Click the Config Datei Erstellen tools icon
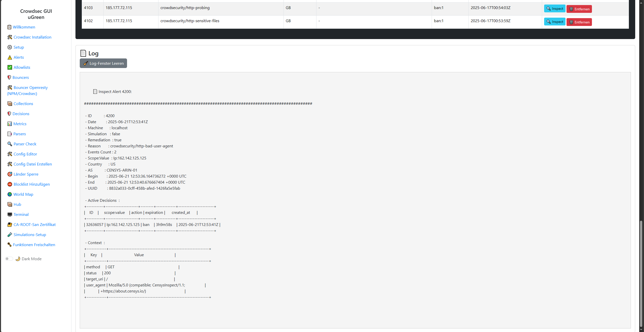The image size is (644, 332). (x=10, y=164)
